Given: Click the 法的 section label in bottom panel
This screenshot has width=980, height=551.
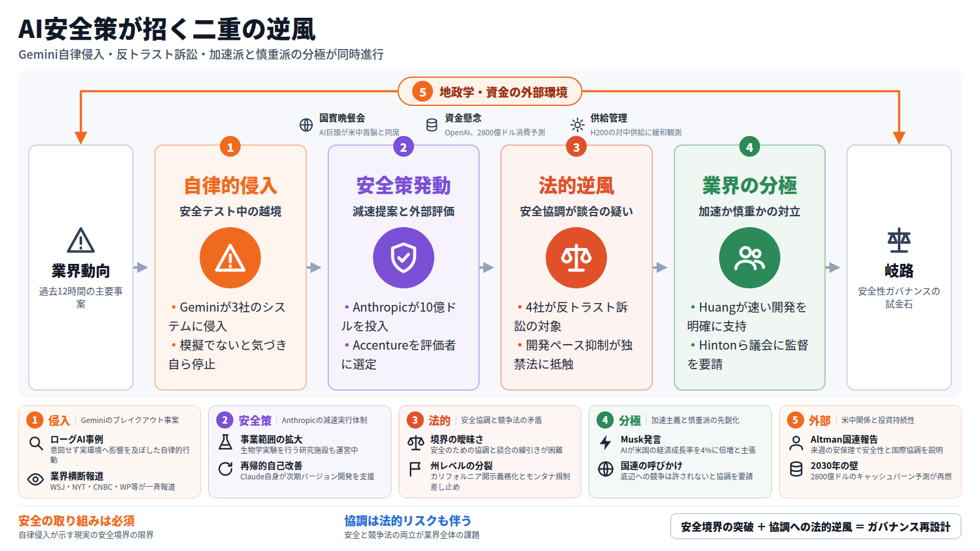Looking at the screenshot, I should pyautogui.click(x=439, y=421).
